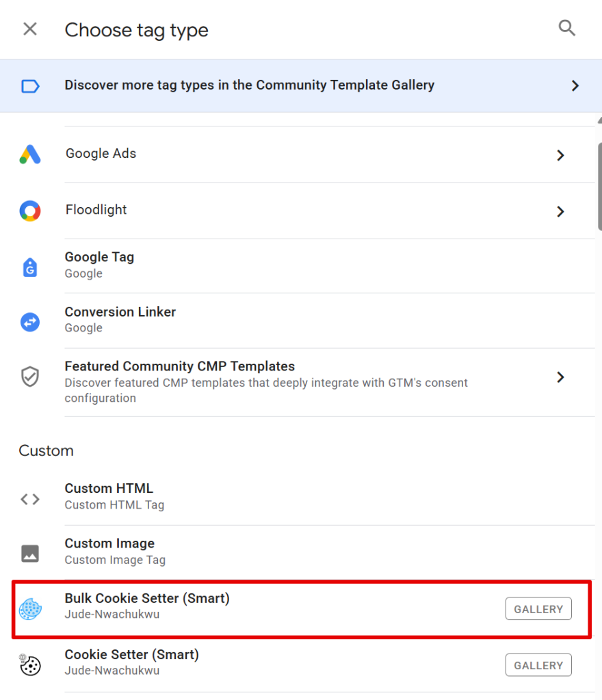Click the Google Ads logo icon
602x700 pixels.
tap(30, 154)
